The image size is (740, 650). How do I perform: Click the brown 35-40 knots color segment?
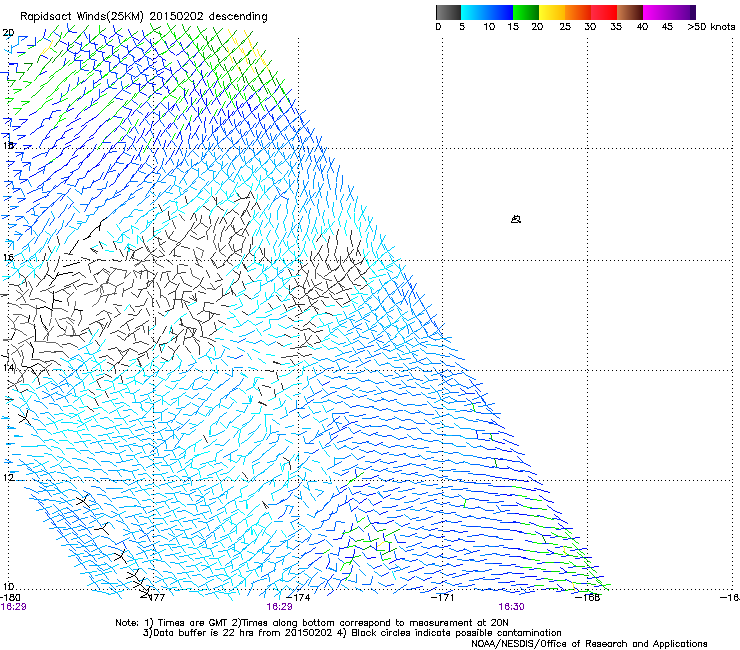click(630, 12)
